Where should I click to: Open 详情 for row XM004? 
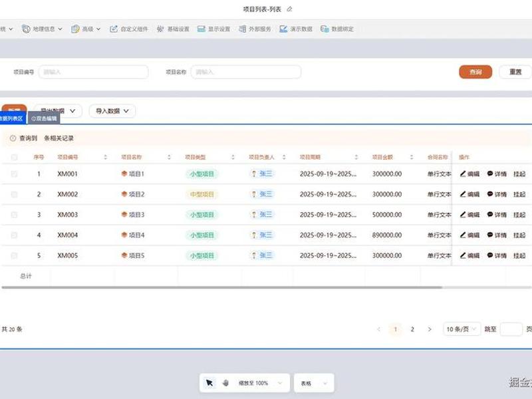(x=497, y=235)
